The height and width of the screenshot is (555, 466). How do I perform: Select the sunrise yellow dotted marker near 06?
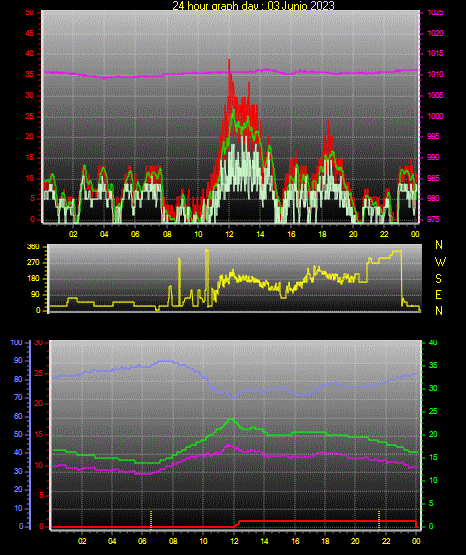click(x=151, y=520)
